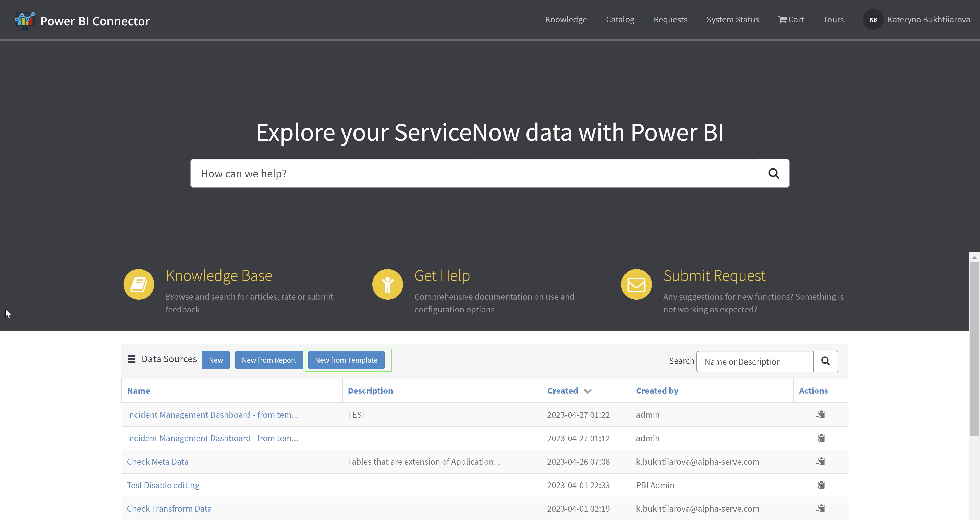Click the action icon for Test Disable editing
The height and width of the screenshot is (520, 980).
pos(820,485)
